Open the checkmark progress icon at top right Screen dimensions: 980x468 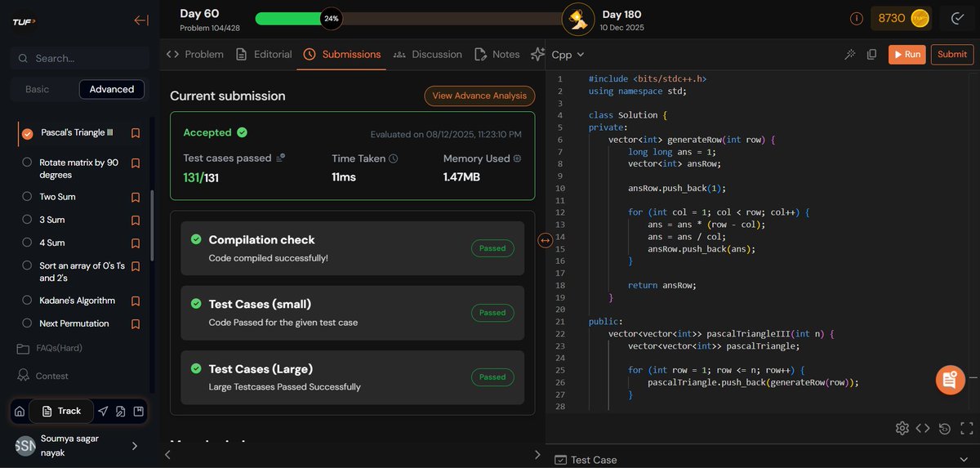[957, 18]
